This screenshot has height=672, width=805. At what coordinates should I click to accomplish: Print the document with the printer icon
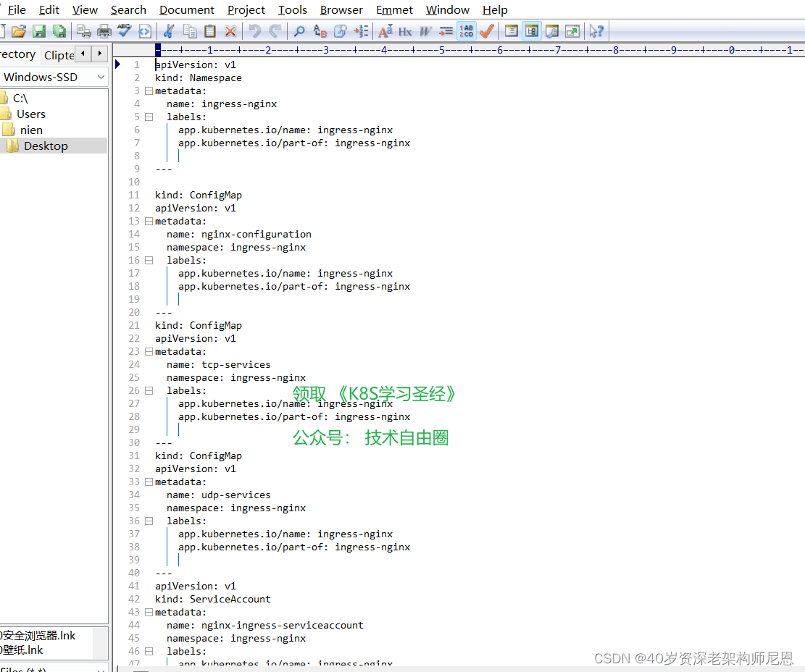tap(104, 31)
